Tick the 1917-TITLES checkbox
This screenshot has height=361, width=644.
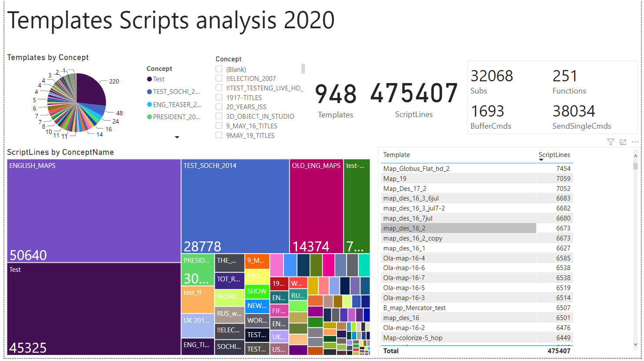[x=219, y=97]
